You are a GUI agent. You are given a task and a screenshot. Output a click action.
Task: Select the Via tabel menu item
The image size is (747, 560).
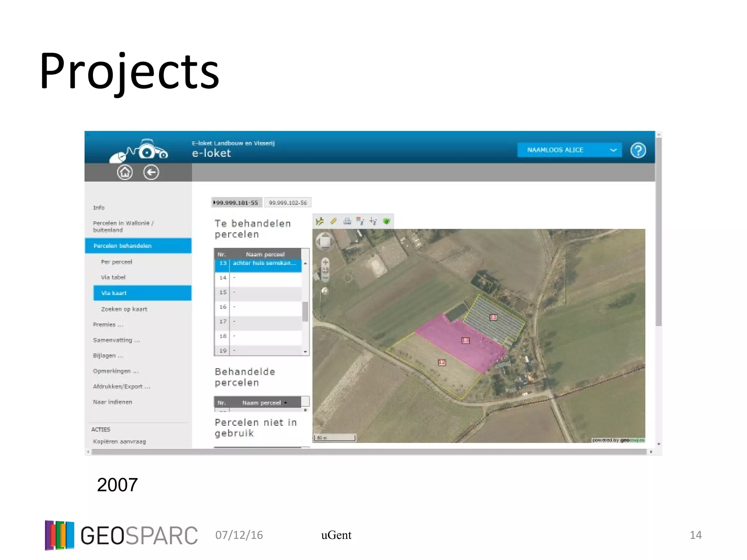tap(113, 277)
